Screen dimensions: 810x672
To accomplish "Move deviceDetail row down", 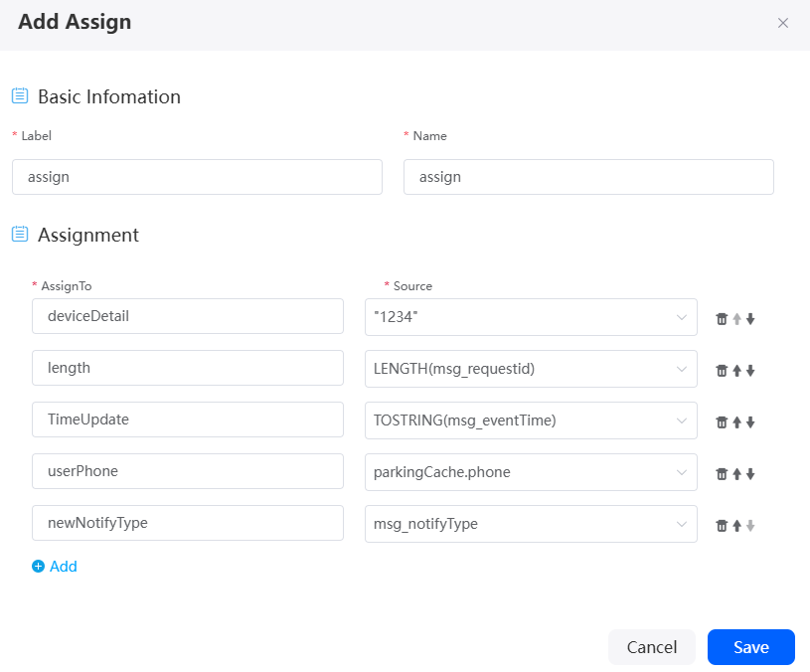I will (x=750, y=319).
